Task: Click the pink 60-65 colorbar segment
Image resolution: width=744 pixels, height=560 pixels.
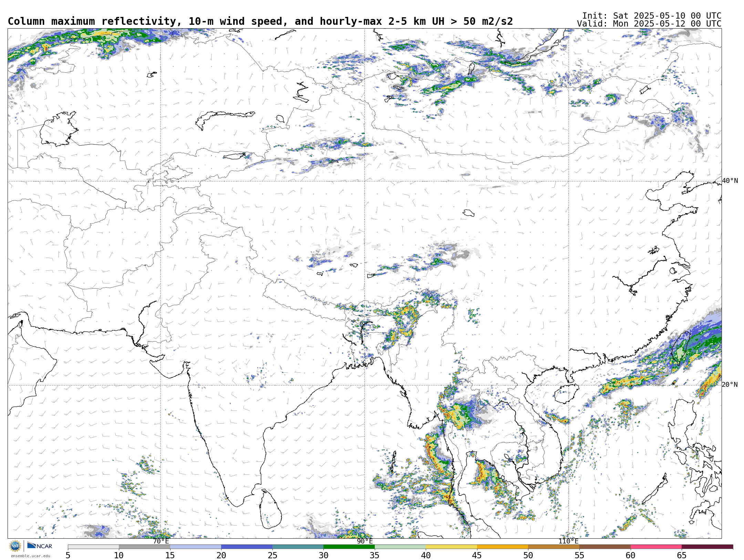Action: pyautogui.click(x=656, y=547)
